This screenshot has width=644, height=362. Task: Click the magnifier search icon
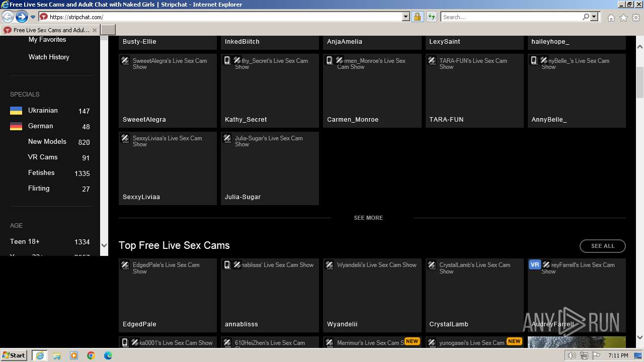coord(586,17)
